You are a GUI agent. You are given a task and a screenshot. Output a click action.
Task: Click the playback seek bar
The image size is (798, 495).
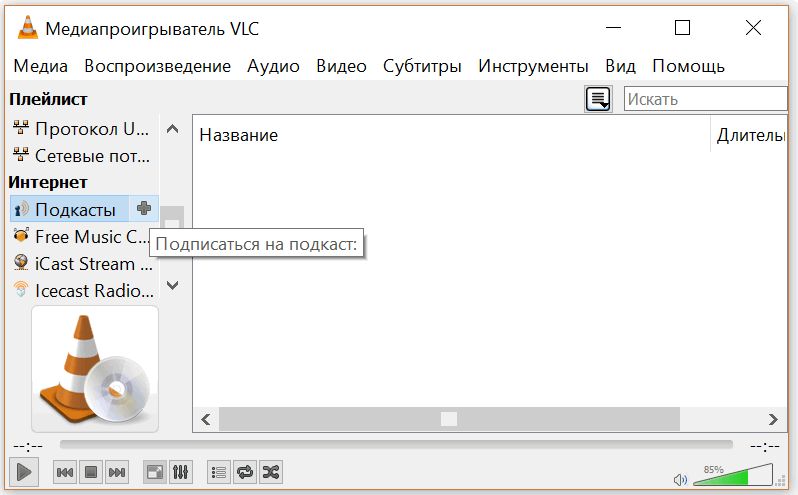tap(396, 445)
